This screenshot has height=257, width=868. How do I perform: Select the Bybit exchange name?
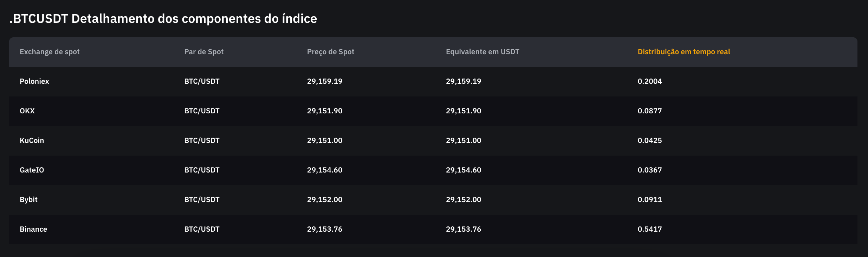(x=28, y=200)
